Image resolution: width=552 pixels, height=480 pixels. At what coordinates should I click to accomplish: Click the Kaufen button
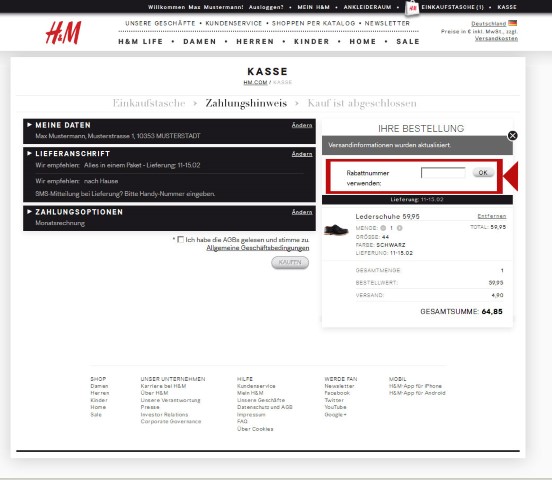(x=290, y=262)
